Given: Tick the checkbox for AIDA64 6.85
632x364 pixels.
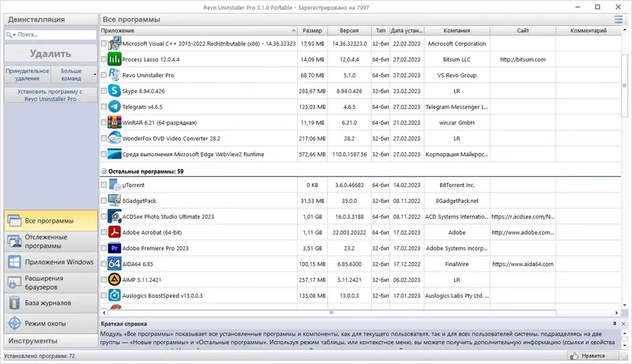Looking at the screenshot, I should coord(103,264).
